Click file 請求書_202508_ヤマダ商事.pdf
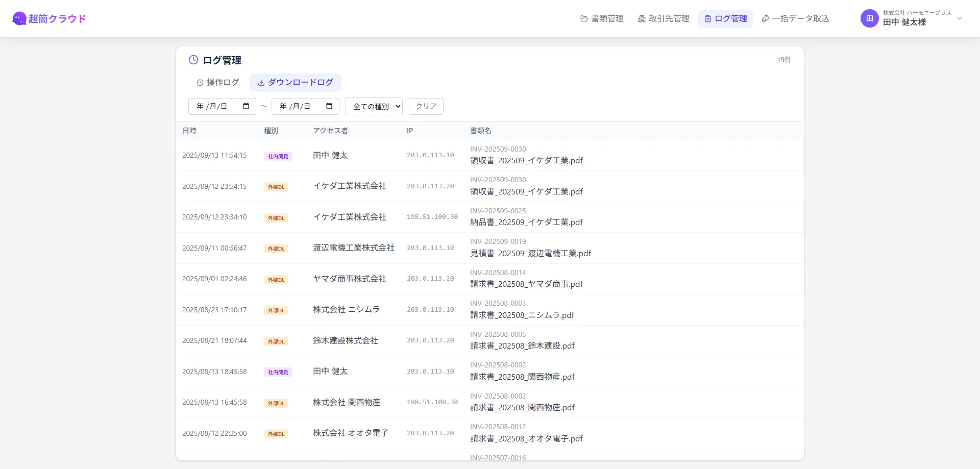The image size is (980, 469). 526,284
